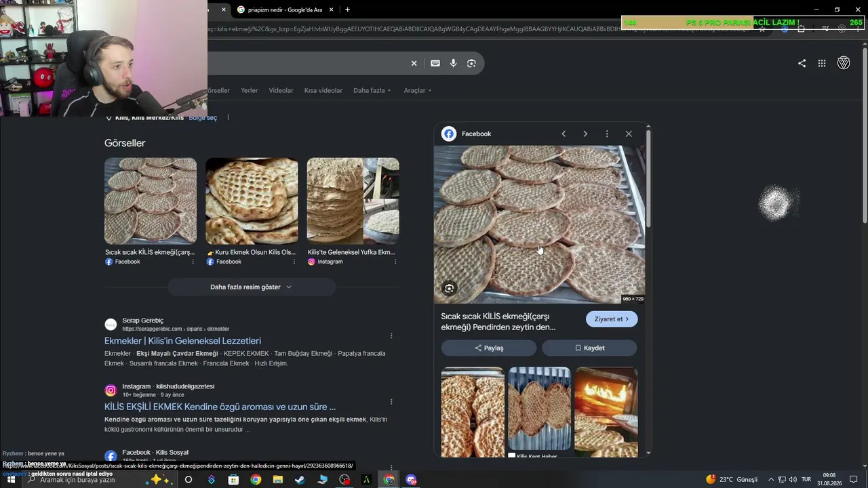Click the Ziyaret et button
868x488 pixels.
612,319
